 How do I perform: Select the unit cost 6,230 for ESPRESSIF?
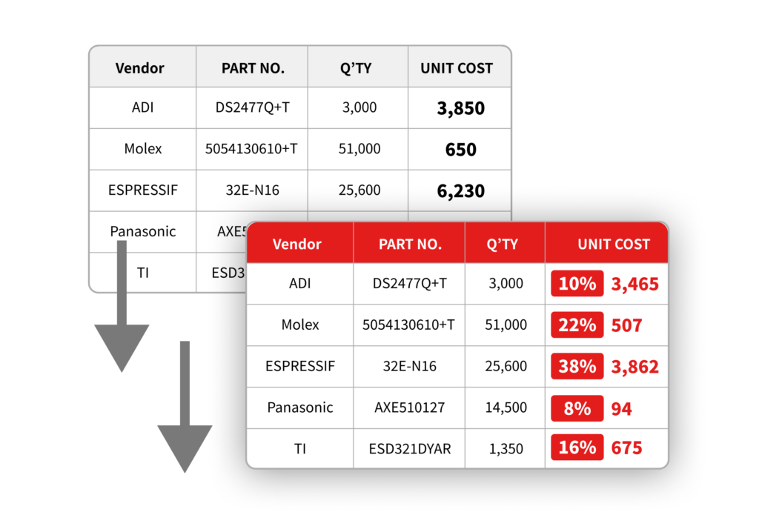[460, 190]
